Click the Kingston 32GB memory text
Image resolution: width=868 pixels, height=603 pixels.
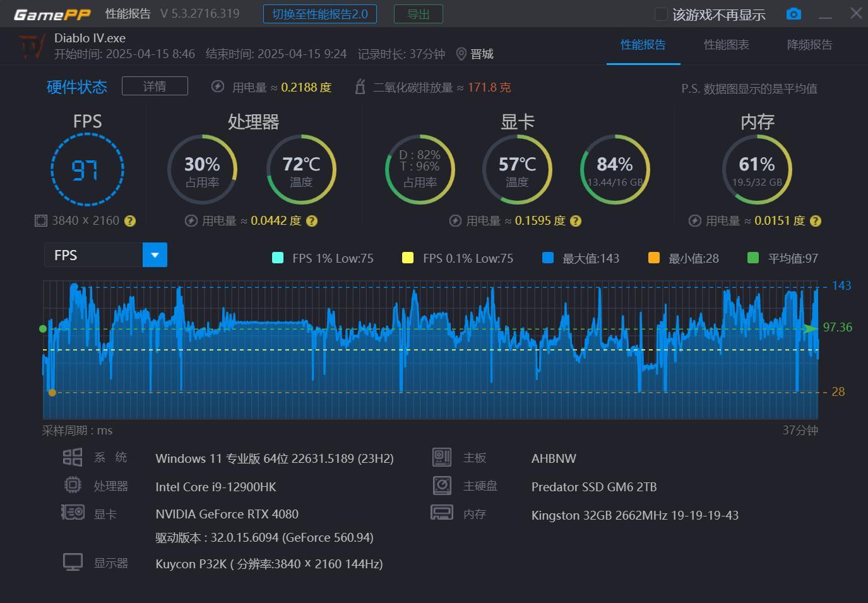tap(635, 515)
